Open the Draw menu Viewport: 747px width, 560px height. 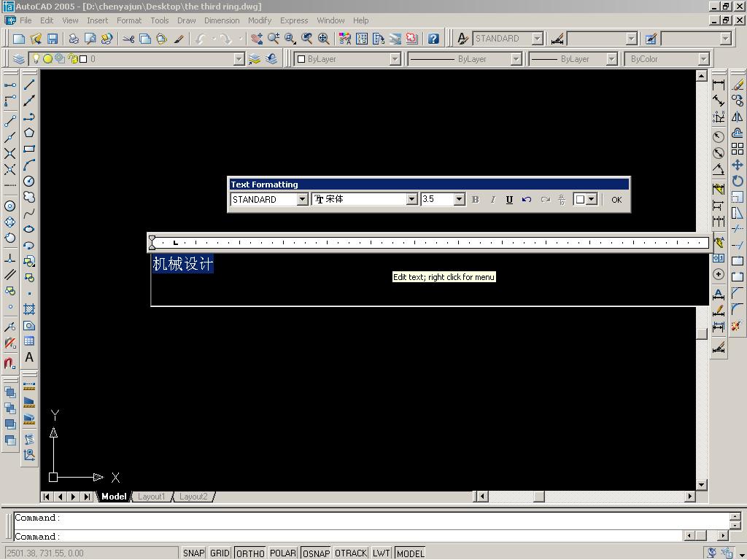point(186,20)
